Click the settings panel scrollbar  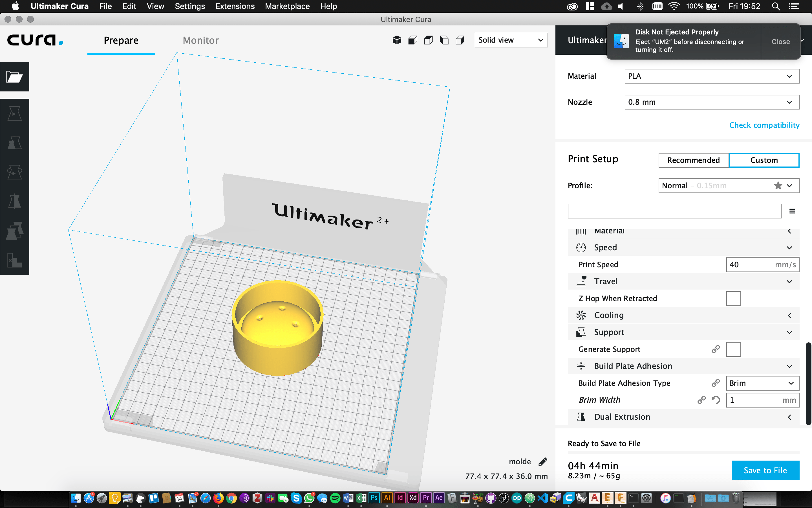[x=809, y=384]
